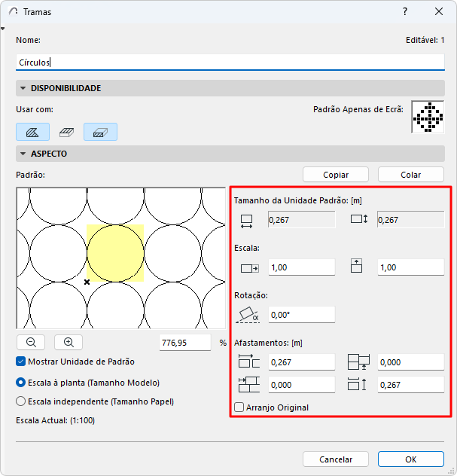The image size is (457, 476).
Task: Click the vertical spacing offset icon
Action: tap(357, 384)
